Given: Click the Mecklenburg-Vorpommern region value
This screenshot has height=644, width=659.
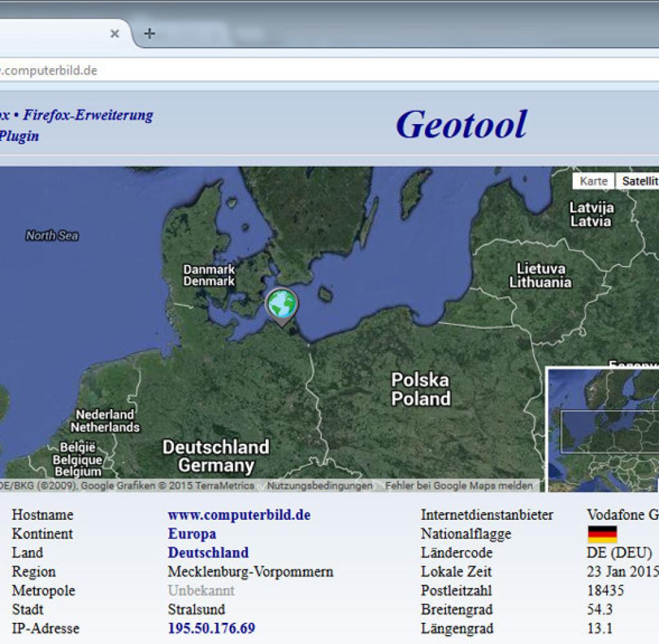Looking at the screenshot, I should 250,572.
